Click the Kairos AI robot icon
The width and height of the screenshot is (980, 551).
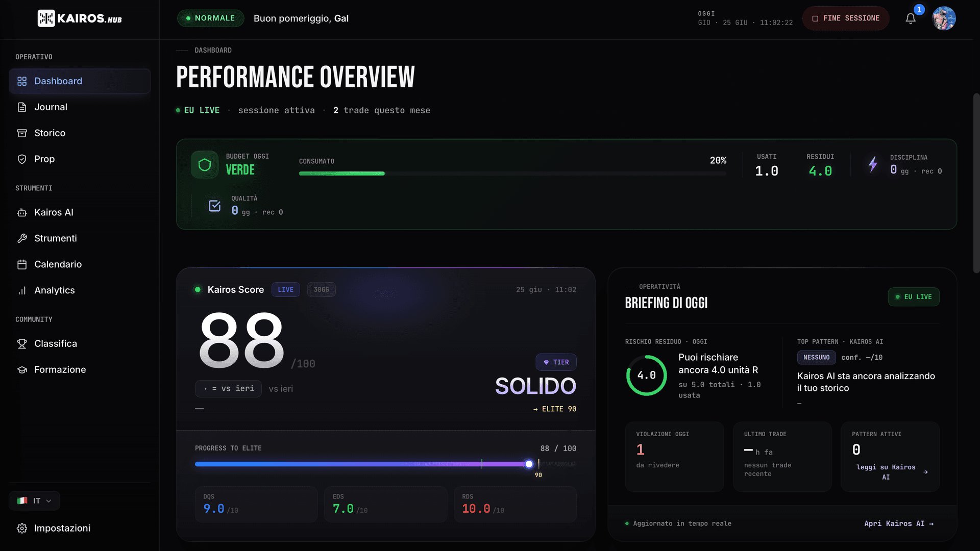22,213
